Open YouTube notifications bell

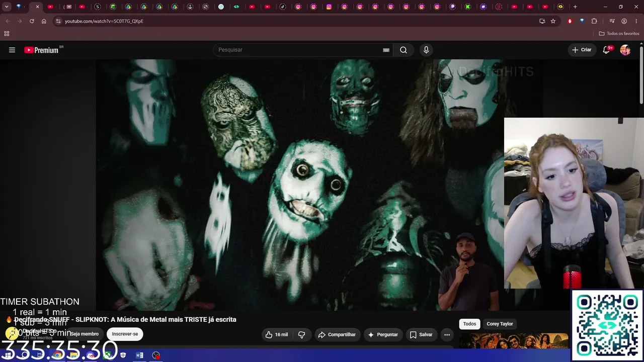(x=606, y=50)
